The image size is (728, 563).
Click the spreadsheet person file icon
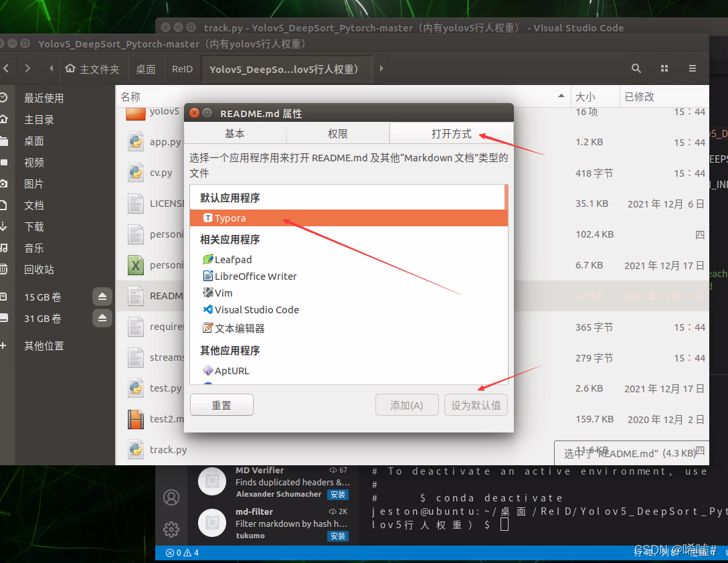click(136, 265)
